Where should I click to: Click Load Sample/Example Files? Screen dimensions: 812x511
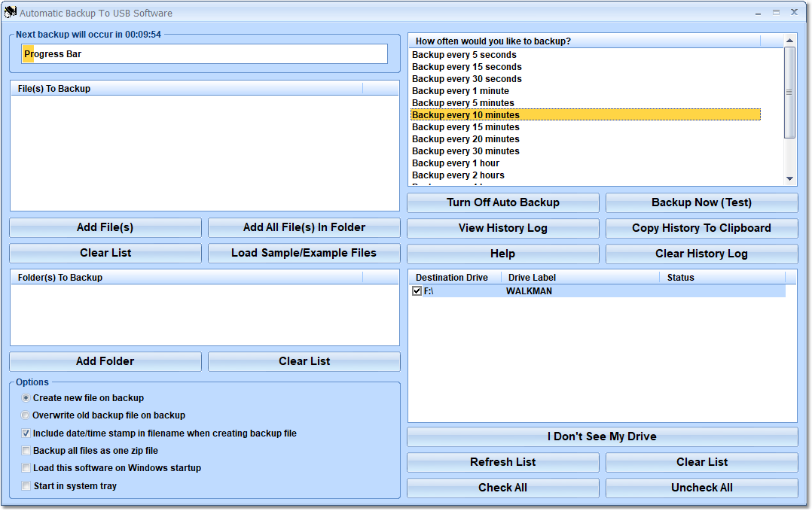point(304,253)
